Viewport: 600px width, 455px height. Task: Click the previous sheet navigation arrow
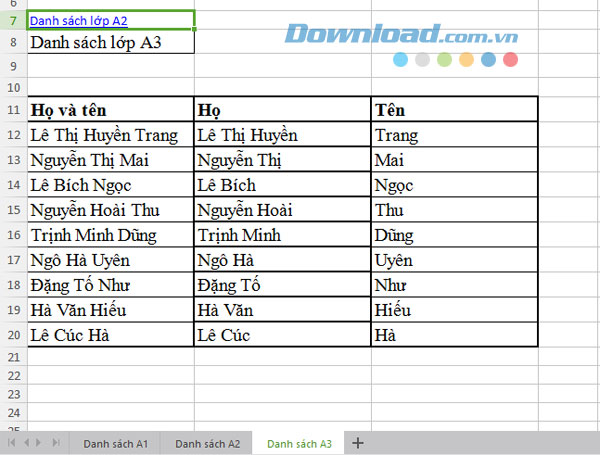click(24, 441)
